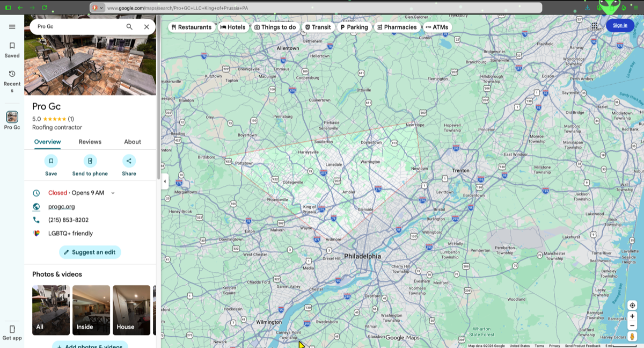Click the Trenton map label
The width and height of the screenshot is (644, 348).
point(461,171)
